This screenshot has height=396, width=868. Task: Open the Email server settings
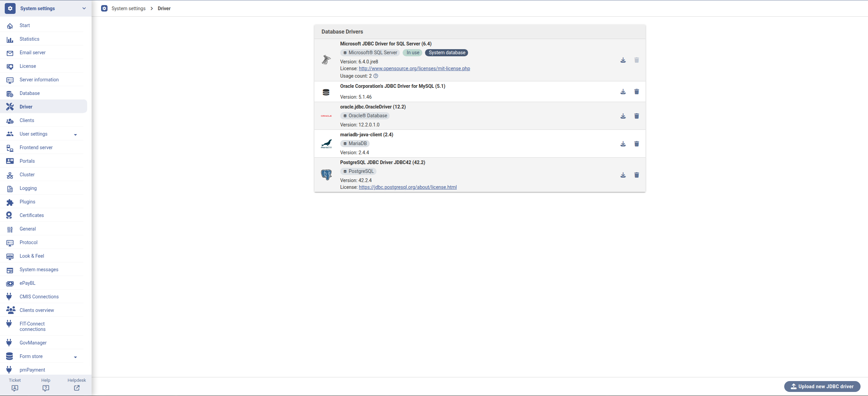(x=33, y=53)
